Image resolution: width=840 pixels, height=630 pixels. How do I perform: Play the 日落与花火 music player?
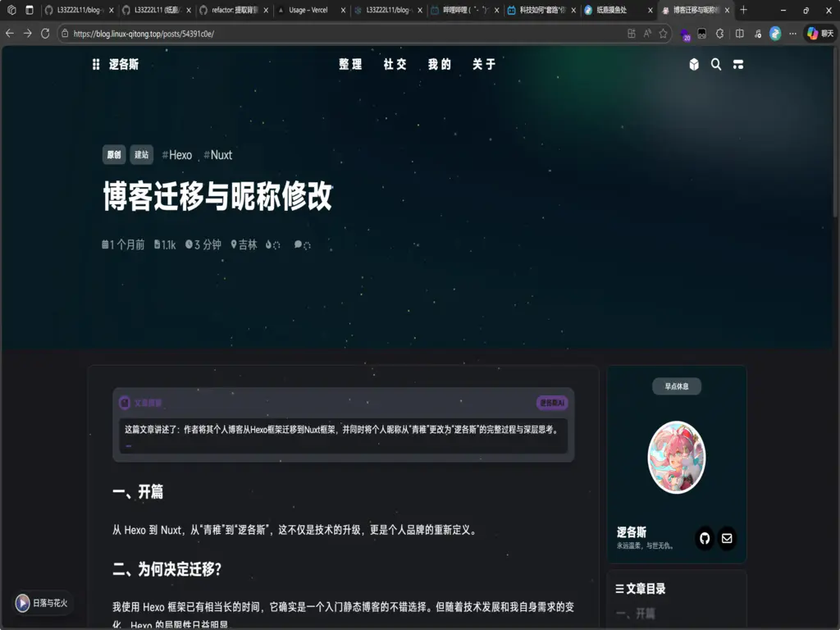(x=22, y=603)
